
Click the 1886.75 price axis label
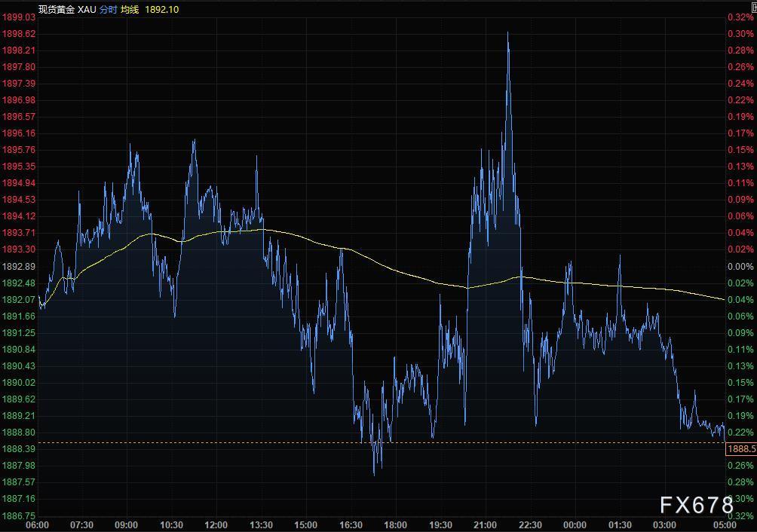(19, 515)
